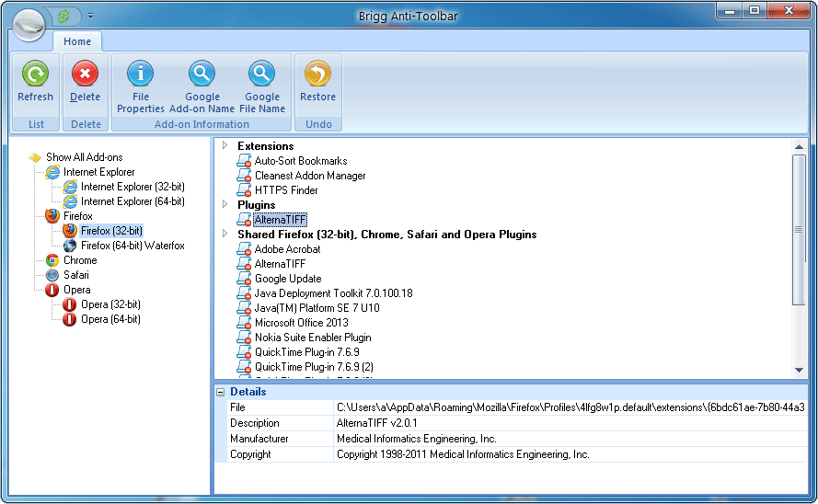Click icon beside HTTPS Finder

click(x=244, y=190)
